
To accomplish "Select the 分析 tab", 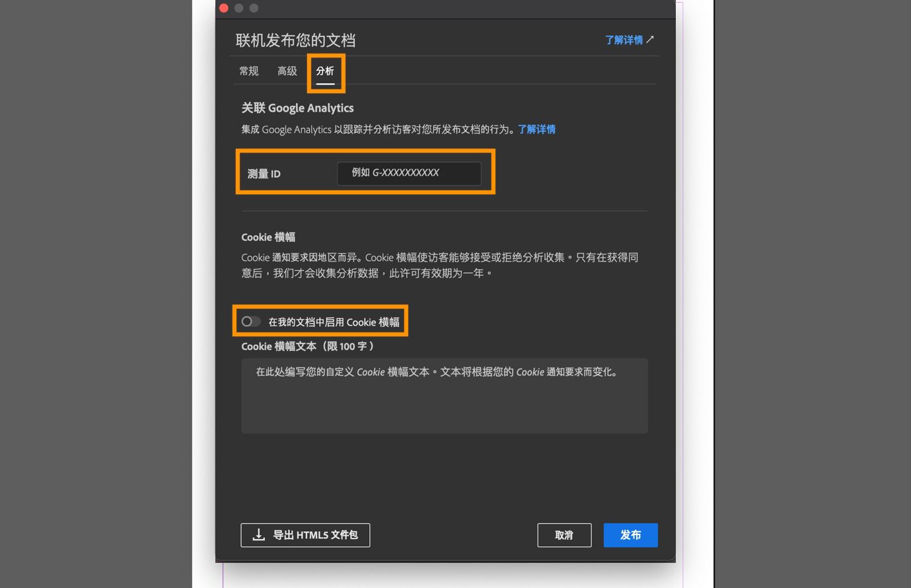I will click(x=325, y=71).
